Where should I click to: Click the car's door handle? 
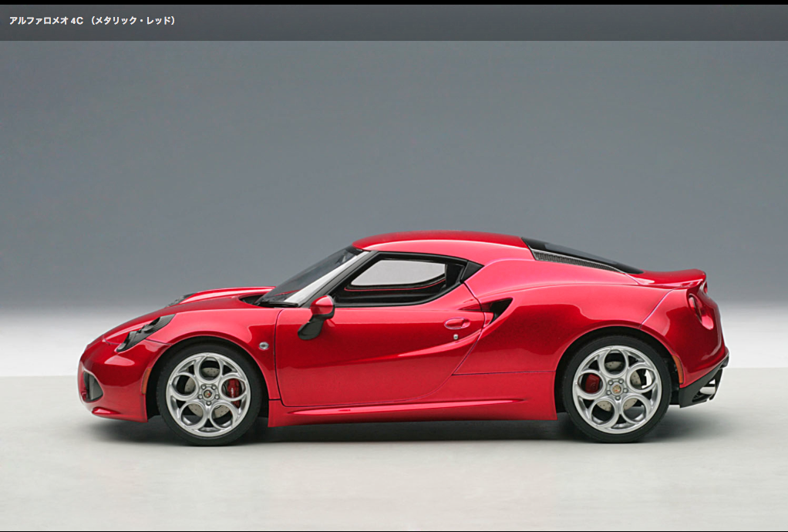[x=456, y=323]
